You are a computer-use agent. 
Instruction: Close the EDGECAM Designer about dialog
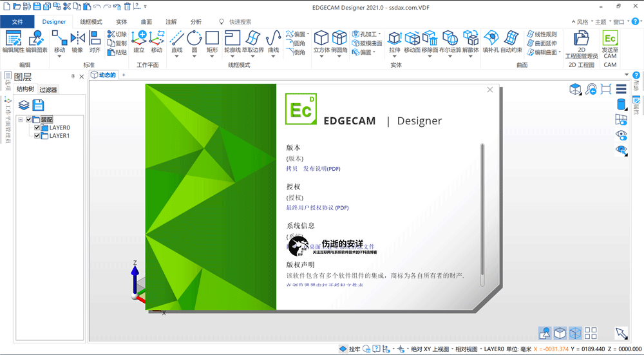coord(489,90)
